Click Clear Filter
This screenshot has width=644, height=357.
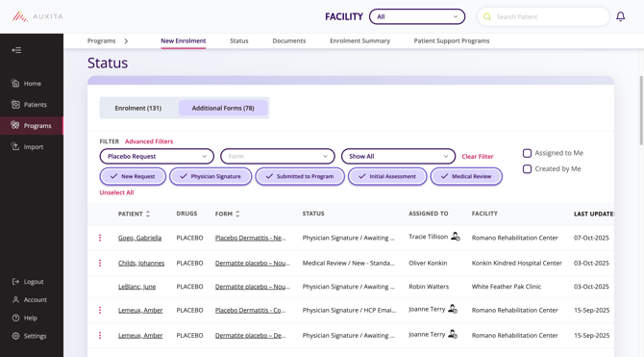(478, 156)
